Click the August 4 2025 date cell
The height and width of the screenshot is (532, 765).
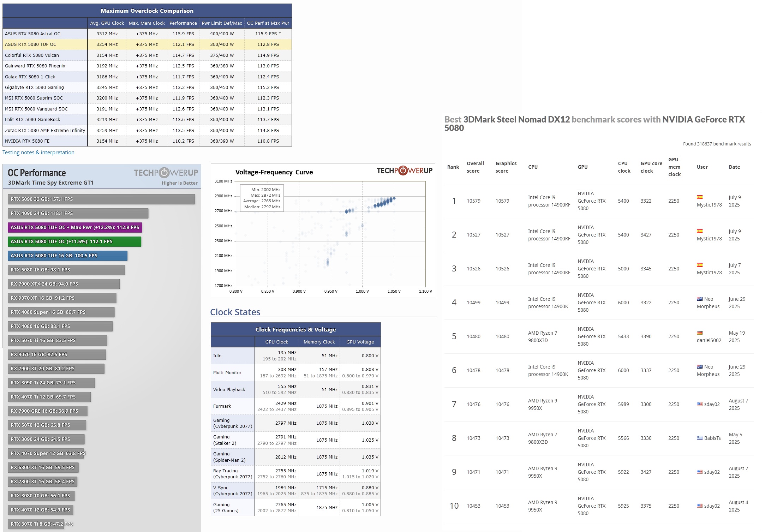coord(738,506)
